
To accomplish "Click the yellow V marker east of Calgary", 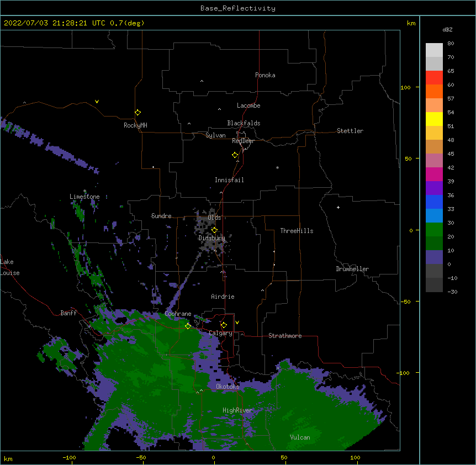I will [x=237, y=323].
